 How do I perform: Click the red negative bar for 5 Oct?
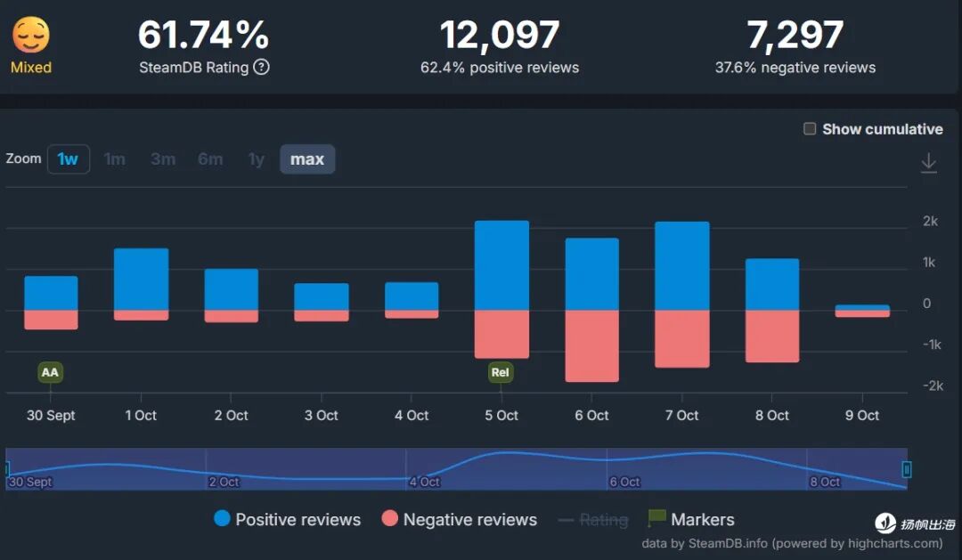[x=501, y=334]
